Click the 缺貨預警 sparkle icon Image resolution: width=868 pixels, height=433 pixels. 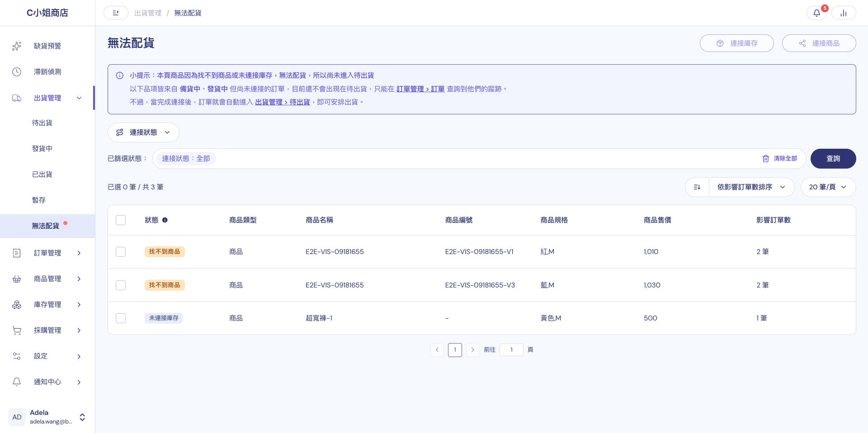(x=17, y=46)
